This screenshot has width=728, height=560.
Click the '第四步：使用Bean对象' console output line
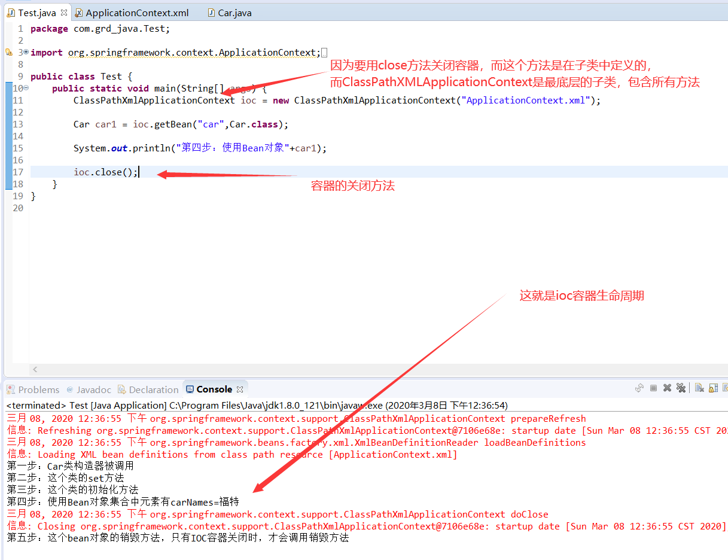[x=123, y=502]
